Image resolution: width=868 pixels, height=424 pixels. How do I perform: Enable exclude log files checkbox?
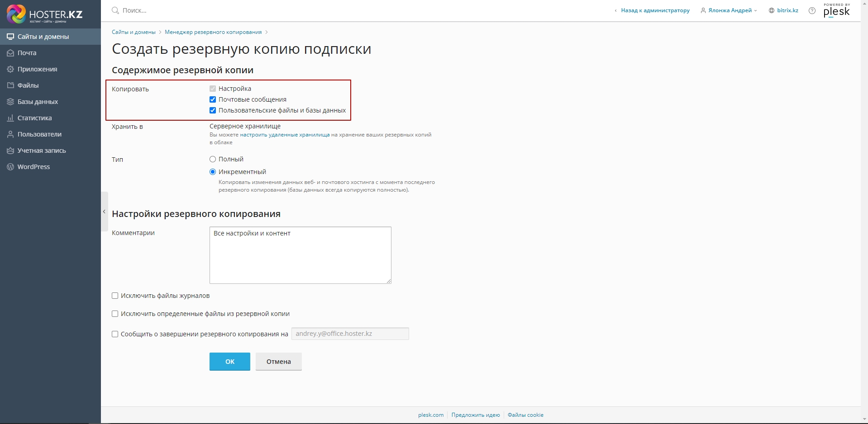(x=115, y=296)
